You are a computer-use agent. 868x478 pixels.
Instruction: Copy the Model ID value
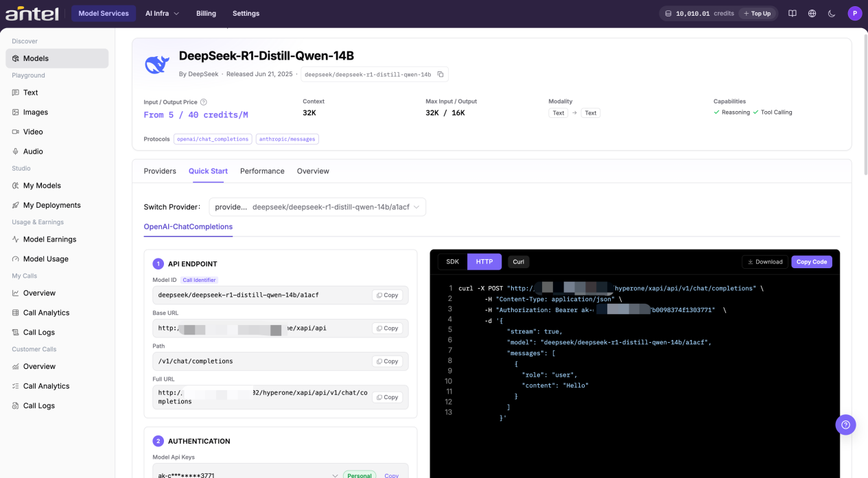pyautogui.click(x=387, y=295)
